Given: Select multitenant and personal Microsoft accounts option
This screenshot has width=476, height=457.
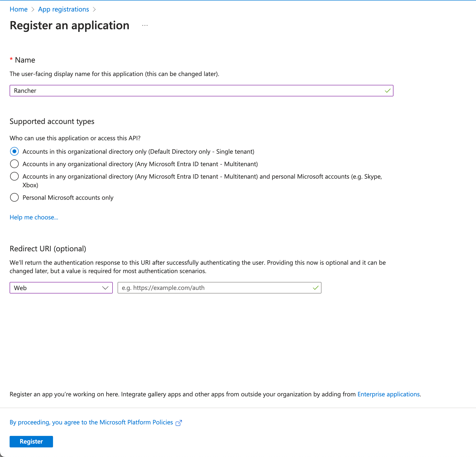Looking at the screenshot, I should pyautogui.click(x=14, y=176).
